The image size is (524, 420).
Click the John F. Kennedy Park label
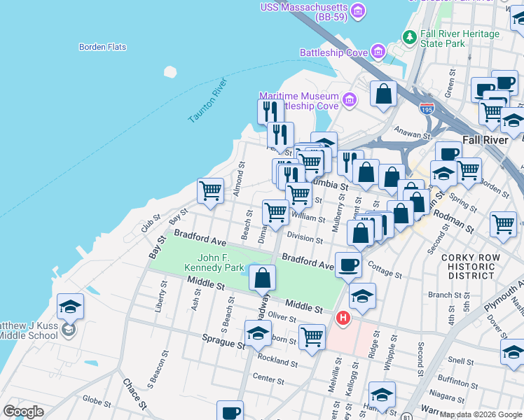(x=214, y=262)
